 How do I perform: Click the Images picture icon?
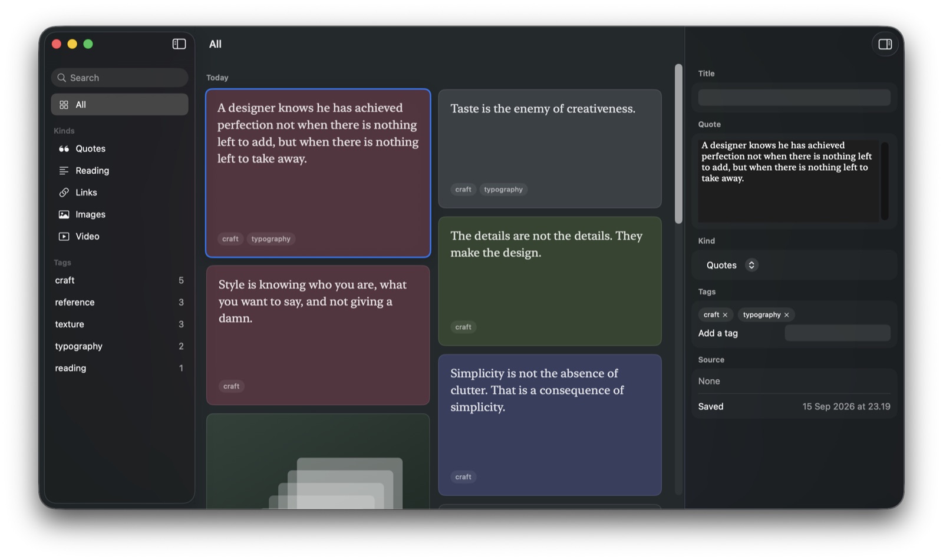tap(64, 214)
